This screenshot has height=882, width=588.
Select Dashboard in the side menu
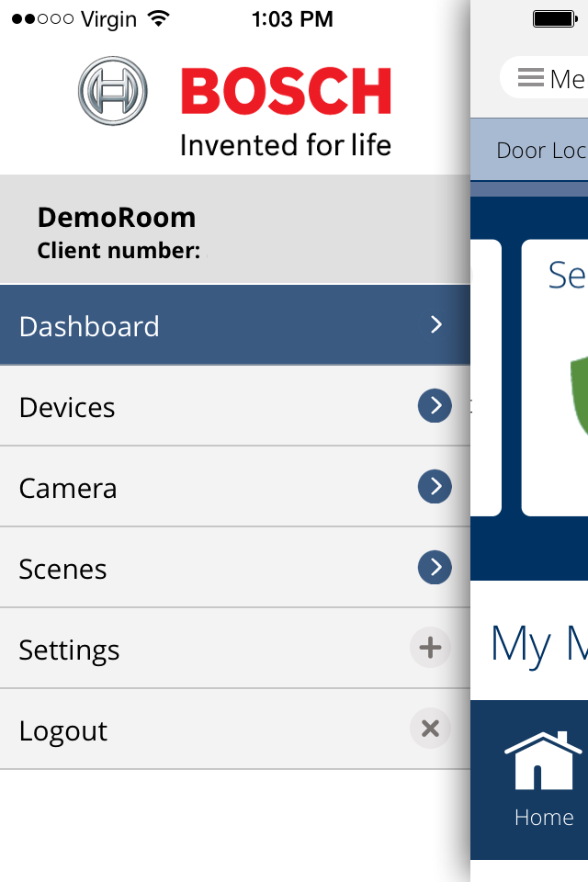[x=90, y=326]
